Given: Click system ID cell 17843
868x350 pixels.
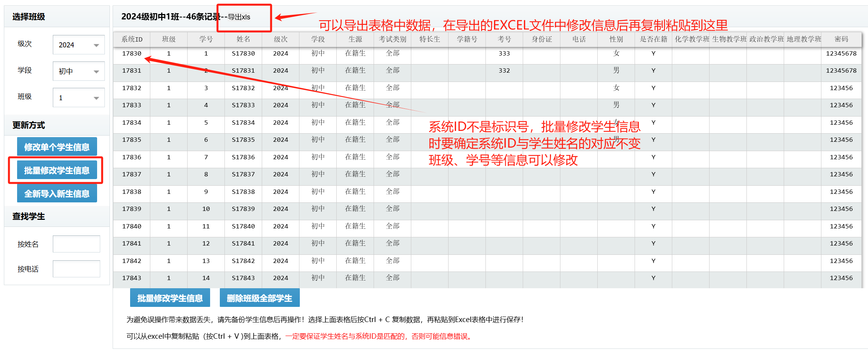Looking at the screenshot, I should click(x=132, y=278).
